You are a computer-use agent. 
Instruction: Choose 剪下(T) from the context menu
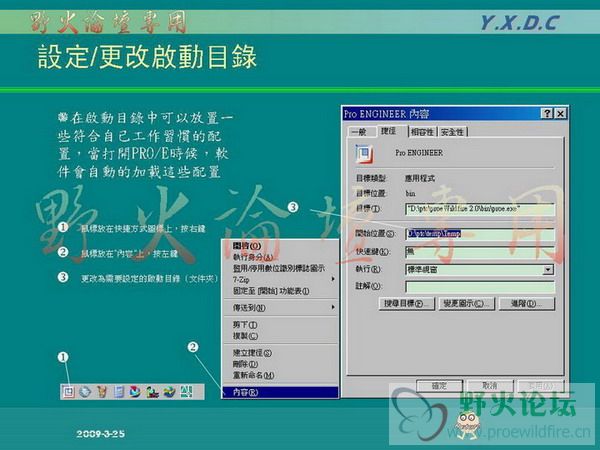tap(280, 325)
